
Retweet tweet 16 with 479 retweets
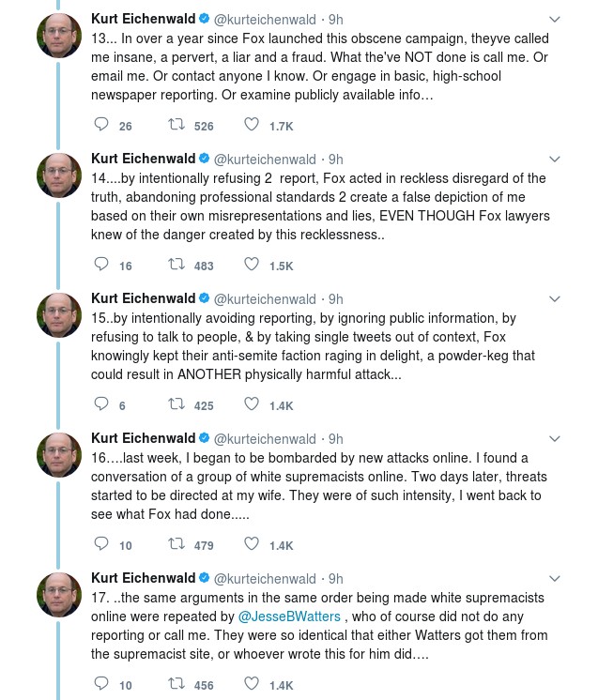tap(176, 545)
